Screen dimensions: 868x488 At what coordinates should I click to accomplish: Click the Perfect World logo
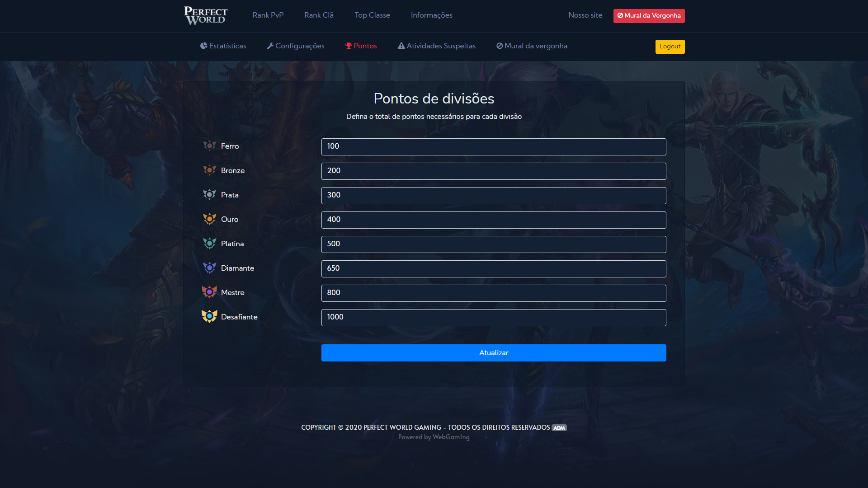[206, 16]
